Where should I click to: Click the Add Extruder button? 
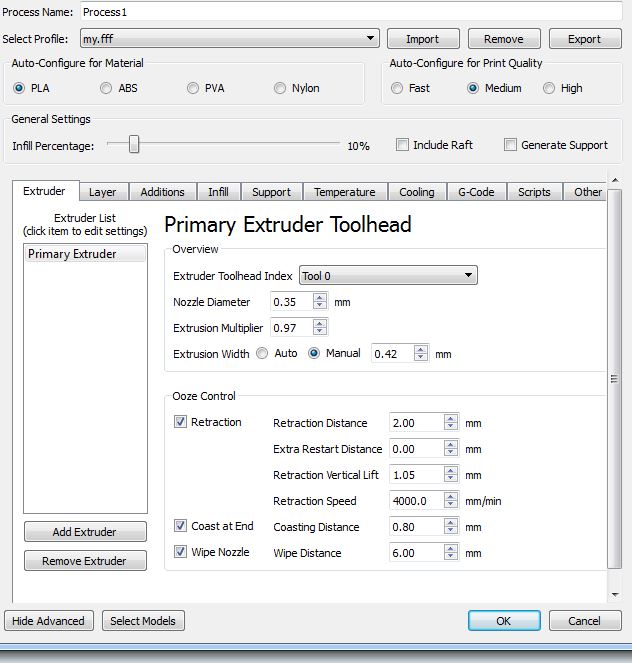pos(85,532)
